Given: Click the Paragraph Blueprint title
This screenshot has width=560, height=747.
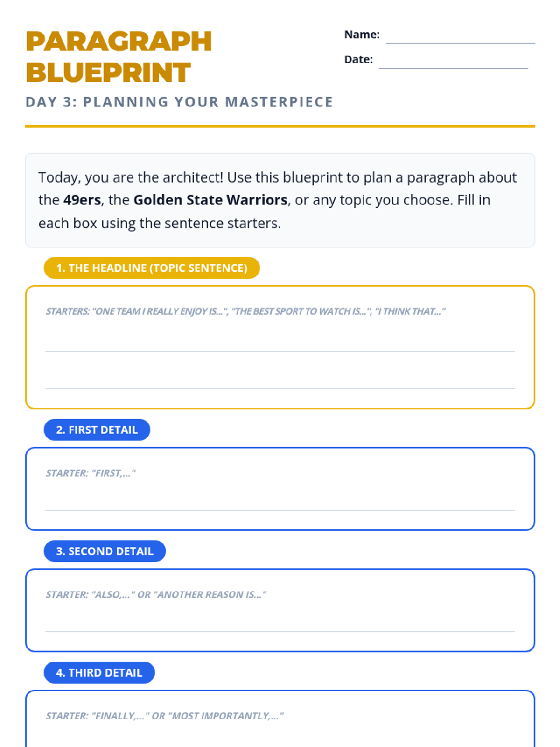Looking at the screenshot, I should click(119, 56).
